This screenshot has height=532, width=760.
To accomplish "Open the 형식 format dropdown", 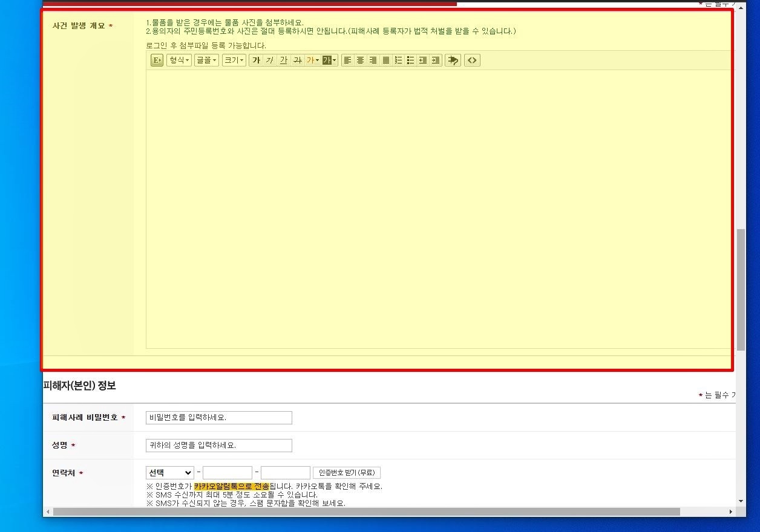I will pos(179,60).
